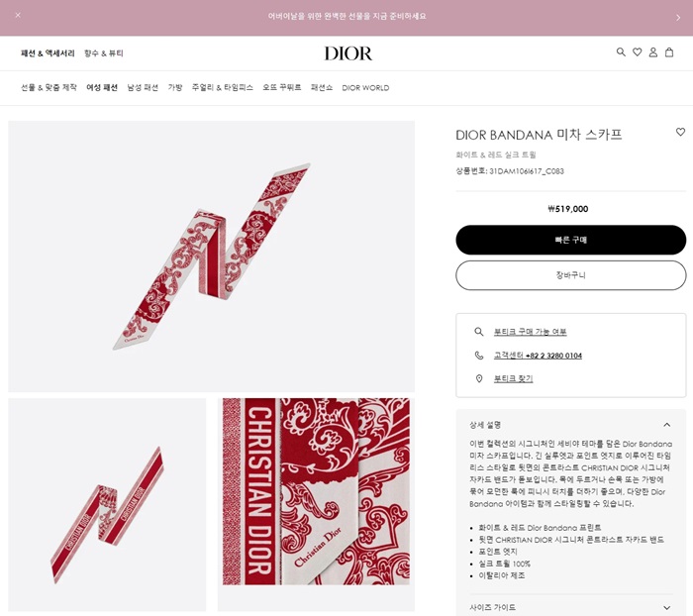This screenshot has width=693, height=616.
Task: Click the DIOR logo
Action: [347, 53]
